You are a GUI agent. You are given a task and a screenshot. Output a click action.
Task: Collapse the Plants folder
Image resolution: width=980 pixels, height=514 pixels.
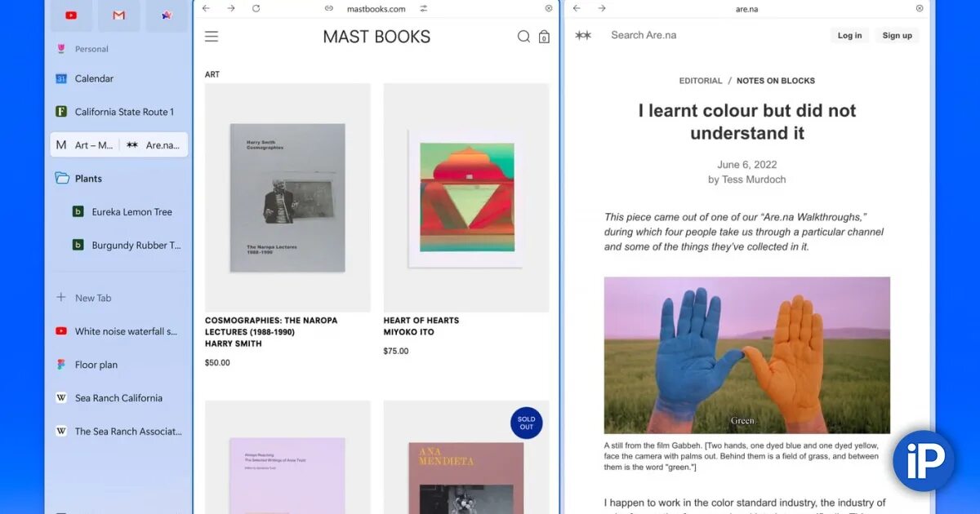click(x=119, y=179)
